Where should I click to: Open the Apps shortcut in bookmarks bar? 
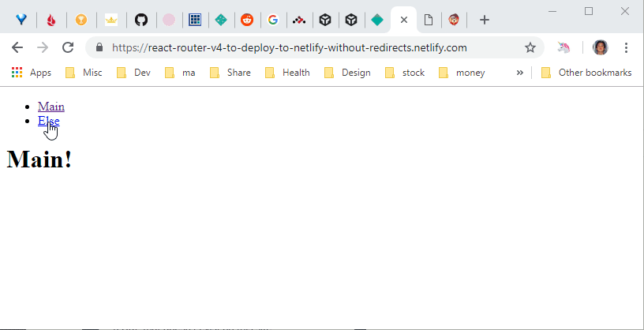pyautogui.click(x=32, y=73)
